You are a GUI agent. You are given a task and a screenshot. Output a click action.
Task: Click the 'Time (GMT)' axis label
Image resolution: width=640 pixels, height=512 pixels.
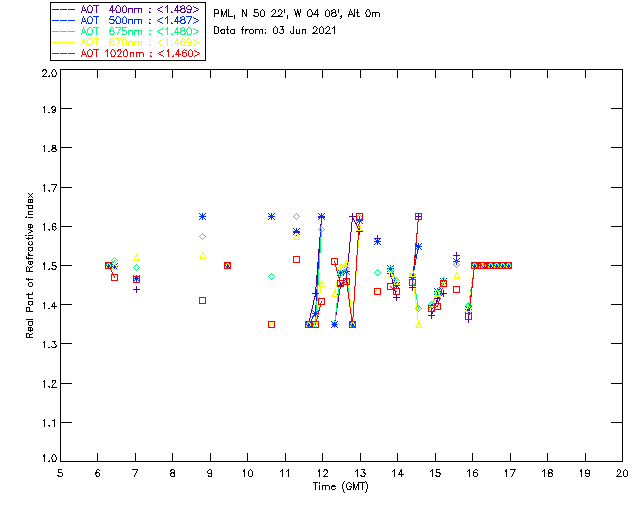[340, 487]
